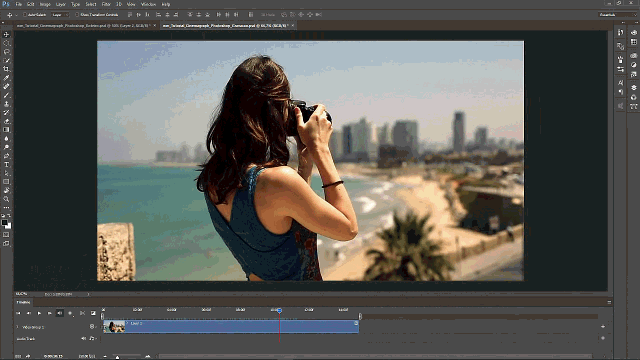Screen dimensions: 640x360
Task: Expand the Layer 2 clip arrow
Action: pos(128,323)
